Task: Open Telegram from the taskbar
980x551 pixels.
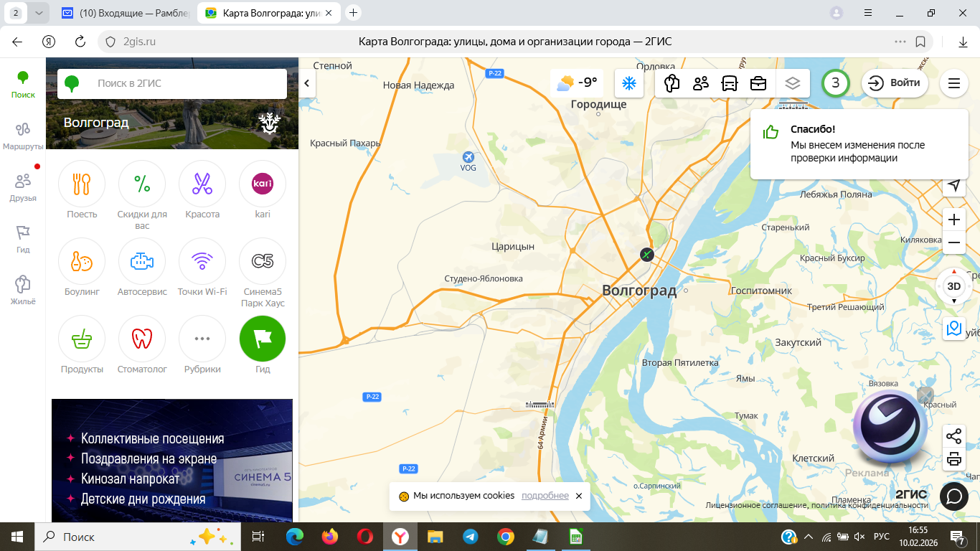Action: coord(471,537)
